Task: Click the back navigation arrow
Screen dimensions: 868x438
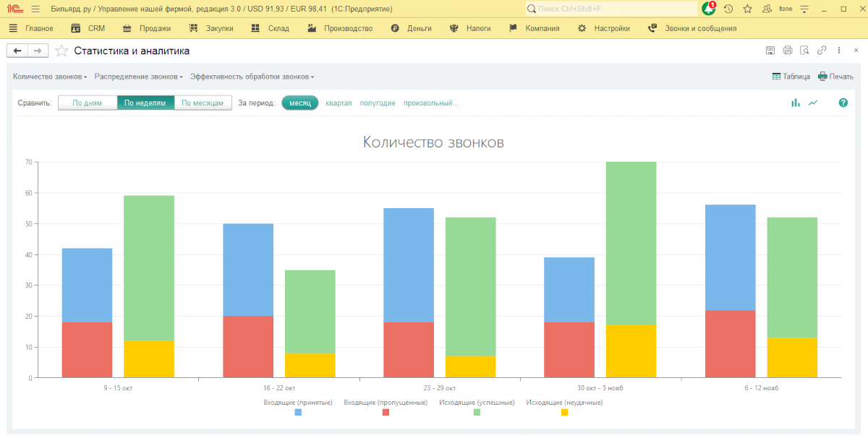Action: [17, 51]
